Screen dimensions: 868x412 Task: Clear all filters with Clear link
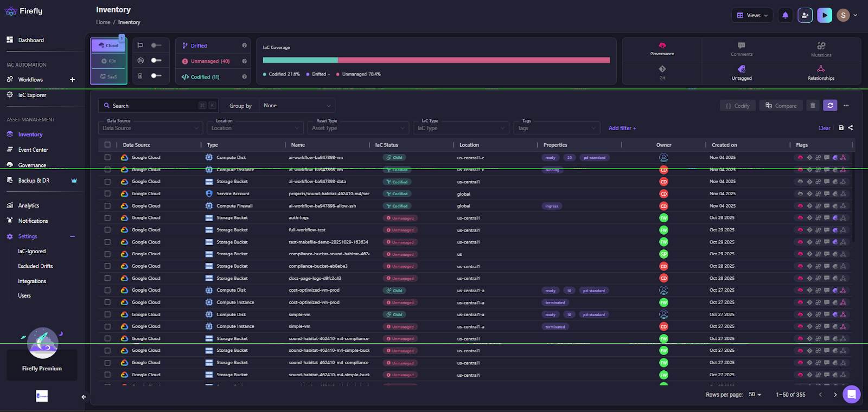pos(824,128)
